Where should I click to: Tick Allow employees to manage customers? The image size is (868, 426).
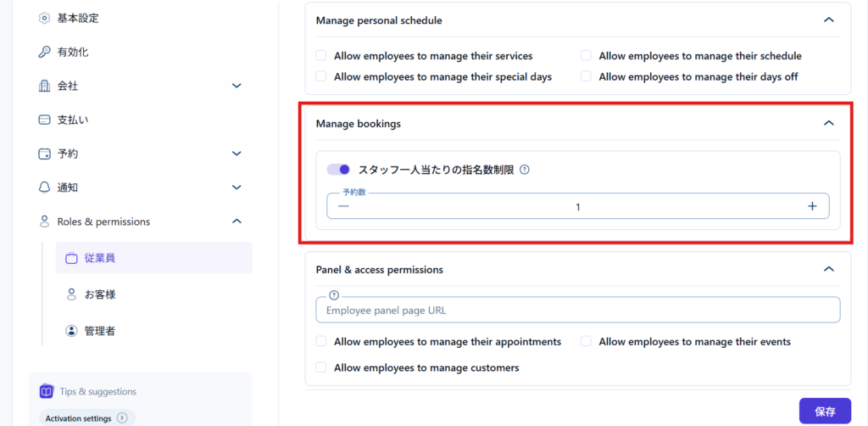click(x=321, y=367)
